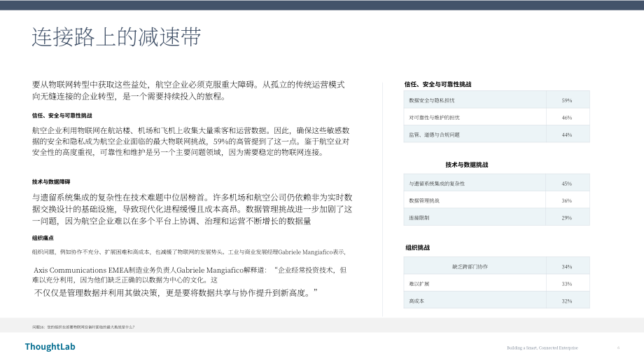Select the table cell "对可靠性与维护的担忧"
Viewport: 644px width, 363px height.
475,117
